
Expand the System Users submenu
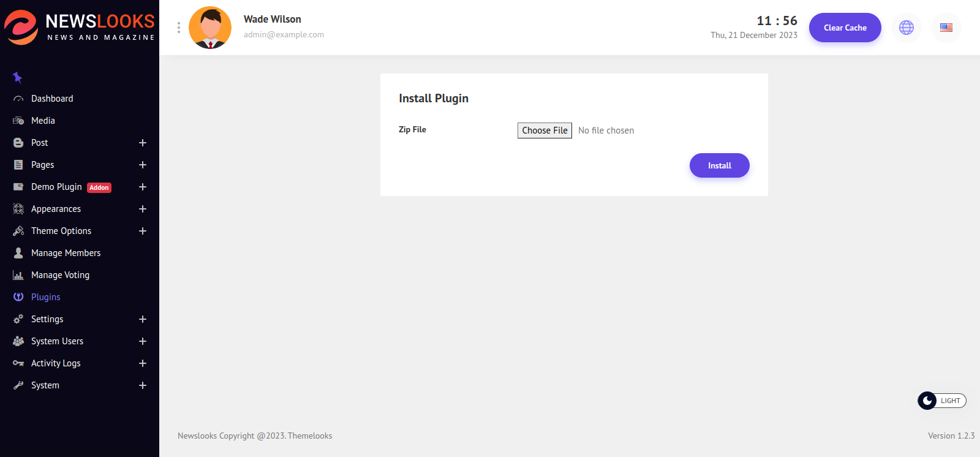point(143,341)
